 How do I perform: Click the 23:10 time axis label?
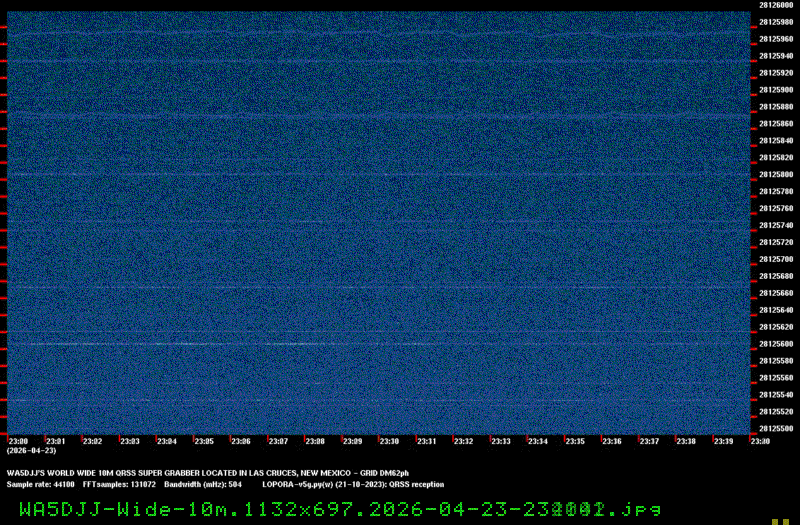coord(389,441)
